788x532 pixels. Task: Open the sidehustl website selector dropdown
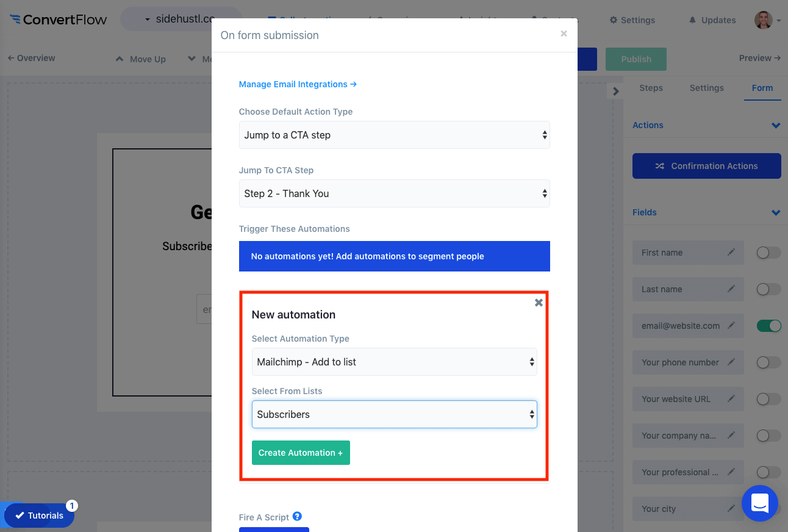[x=181, y=20]
